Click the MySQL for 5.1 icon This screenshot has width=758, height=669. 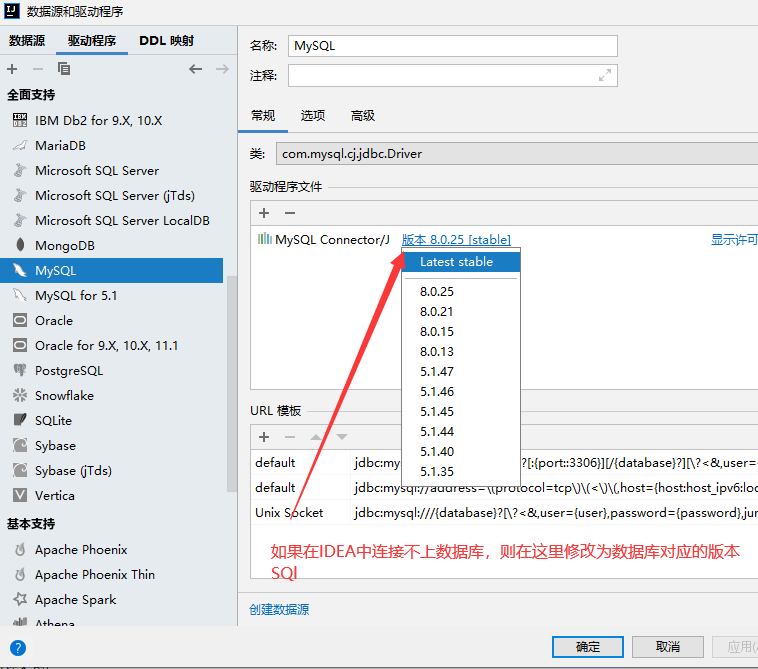pyautogui.click(x=20, y=295)
